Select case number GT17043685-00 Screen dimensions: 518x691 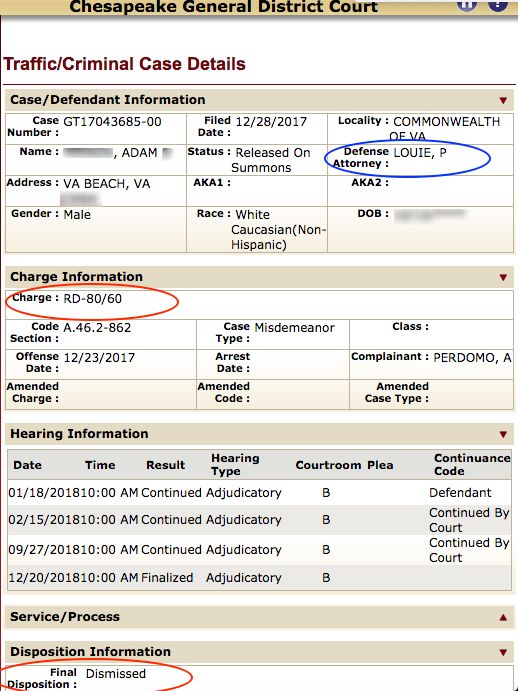[112, 122]
